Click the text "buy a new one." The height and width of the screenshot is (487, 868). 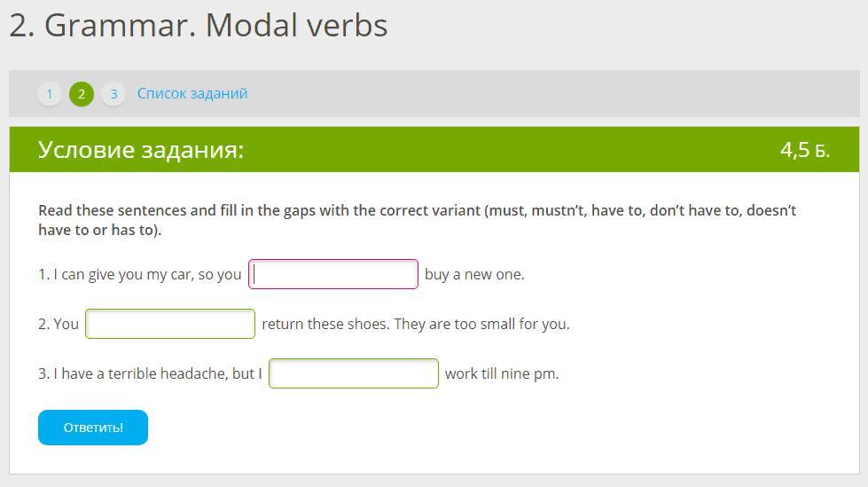[x=474, y=274]
